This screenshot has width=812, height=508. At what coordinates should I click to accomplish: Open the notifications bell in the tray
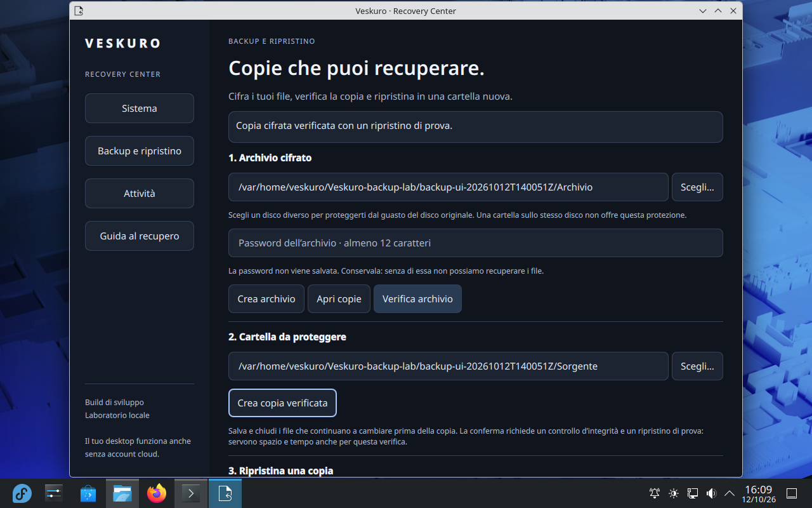[x=655, y=493]
